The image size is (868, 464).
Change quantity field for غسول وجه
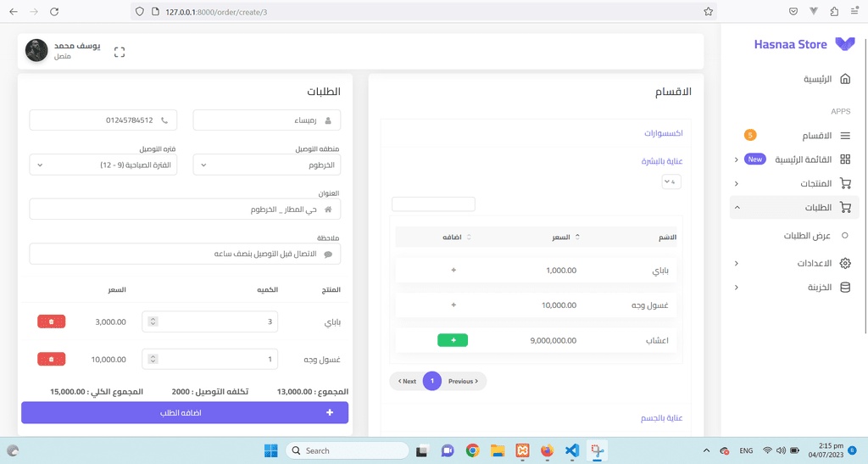(210, 360)
